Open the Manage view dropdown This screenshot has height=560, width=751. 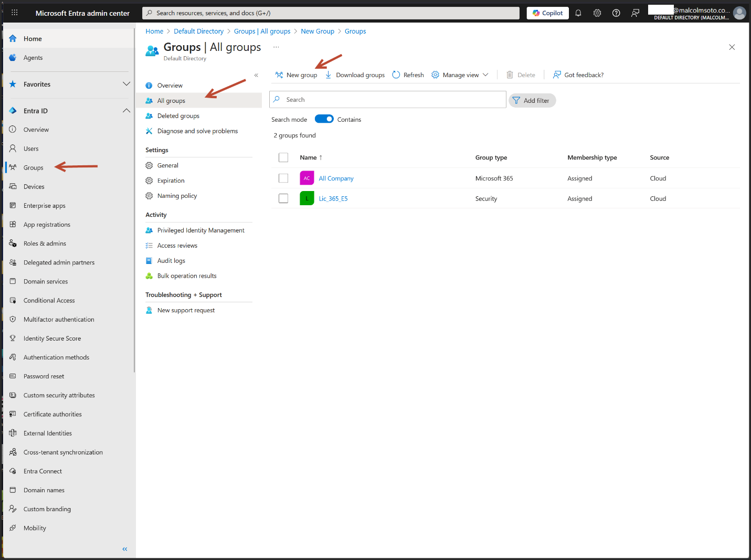(460, 75)
